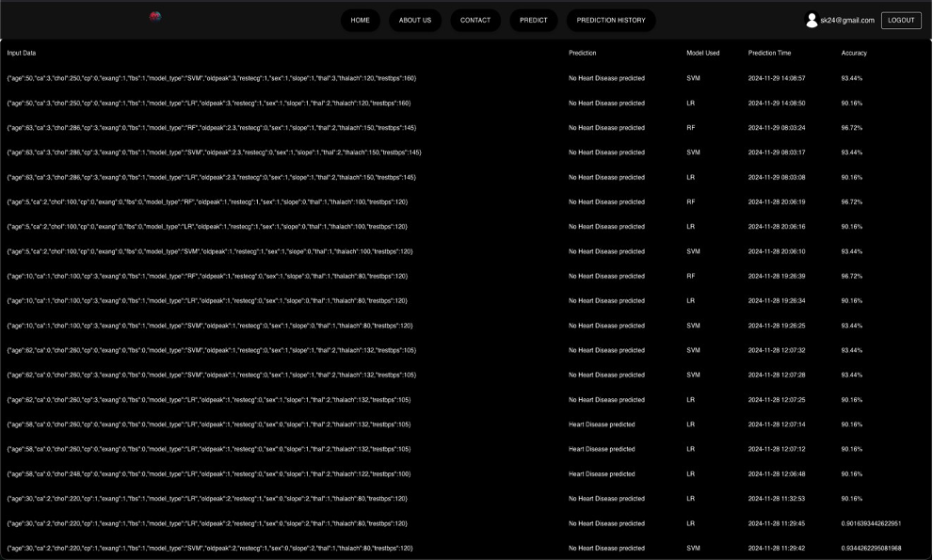
Task: Click the user avatar icon beside the email
Action: tap(812, 20)
